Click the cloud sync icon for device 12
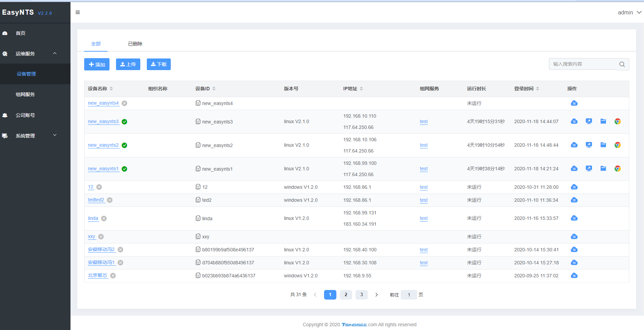The height and width of the screenshot is (330, 644). [x=574, y=187]
